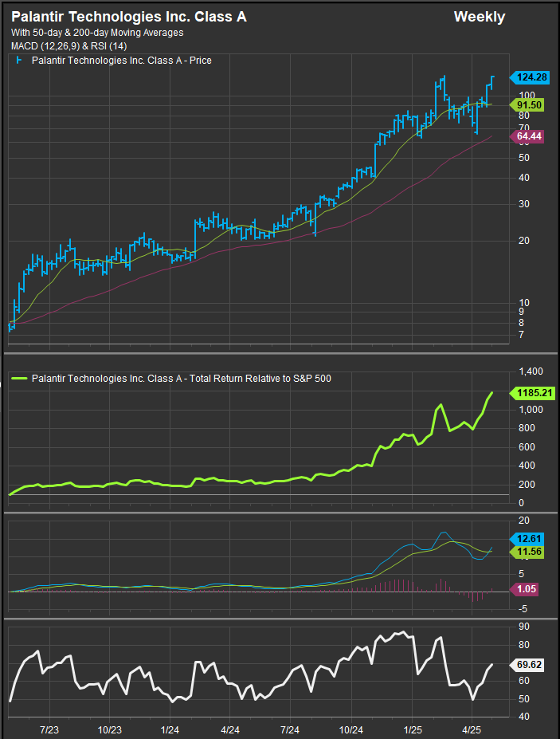Screen dimensions: 560x739
Task: Click the 40 RSI axis label
Action: [x=523, y=717]
